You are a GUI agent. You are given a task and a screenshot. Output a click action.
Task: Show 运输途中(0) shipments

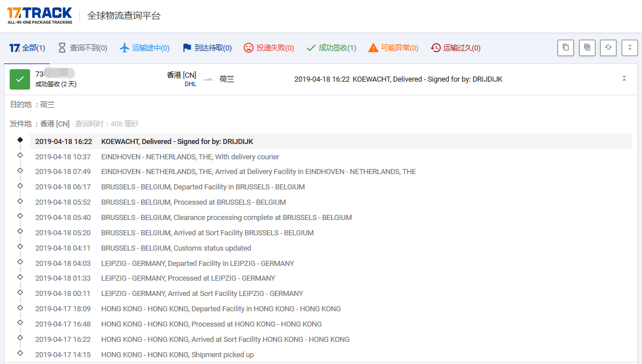point(145,48)
